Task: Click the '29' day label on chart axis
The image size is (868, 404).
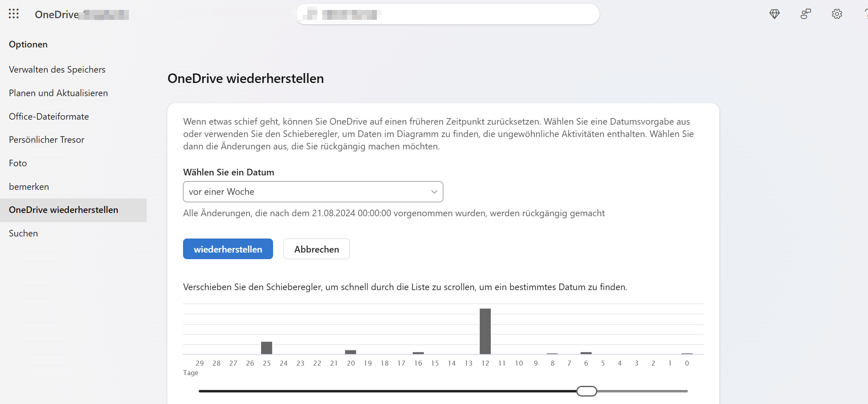Action: [x=200, y=363]
